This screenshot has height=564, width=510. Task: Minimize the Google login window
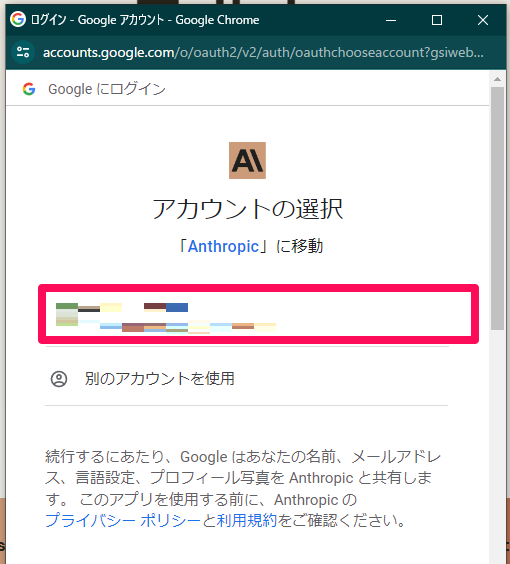click(x=391, y=20)
